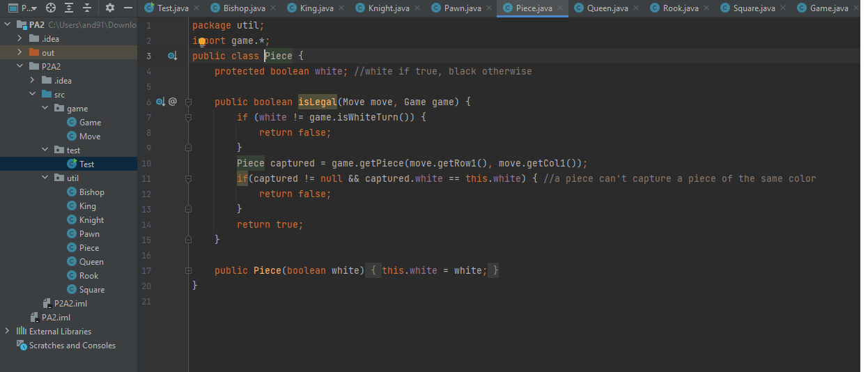Collapse the test package
The image size is (868, 372).
click(x=45, y=150)
